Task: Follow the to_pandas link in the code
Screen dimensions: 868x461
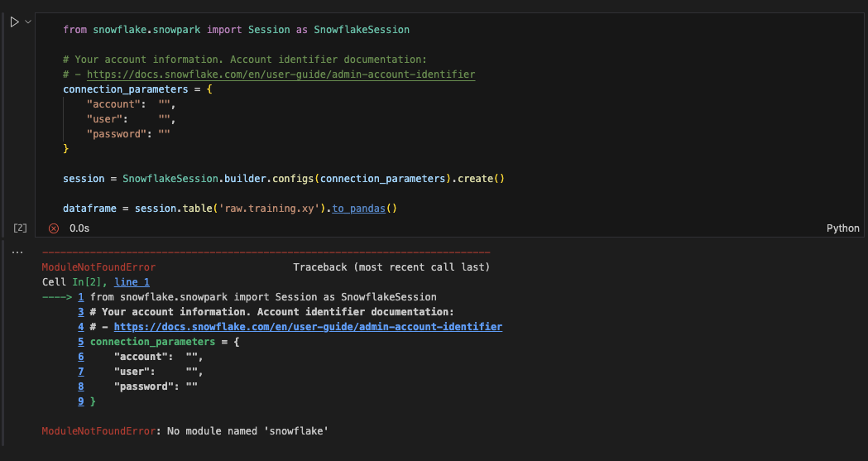Action: (x=359, y=209)
